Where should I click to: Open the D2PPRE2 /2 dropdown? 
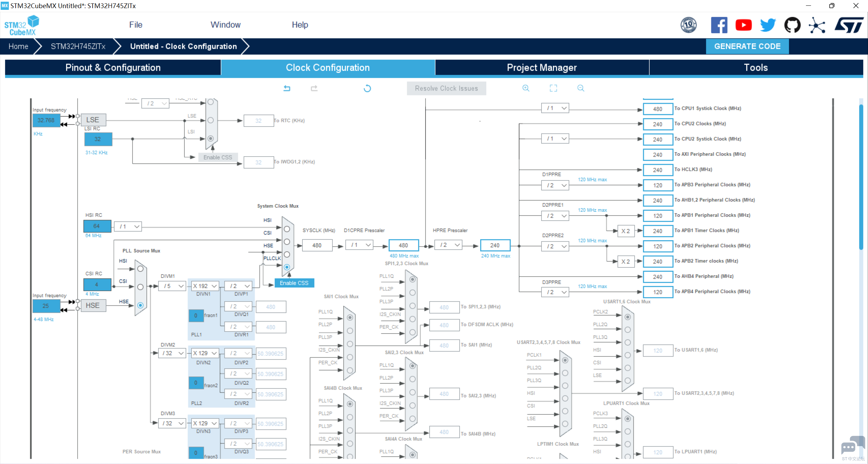click(555, 246)
